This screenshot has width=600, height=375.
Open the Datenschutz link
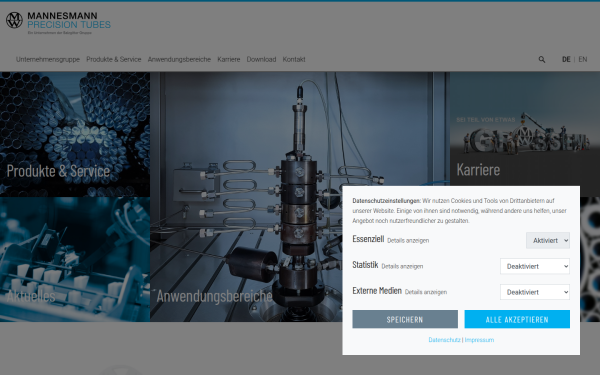(444, 340)
